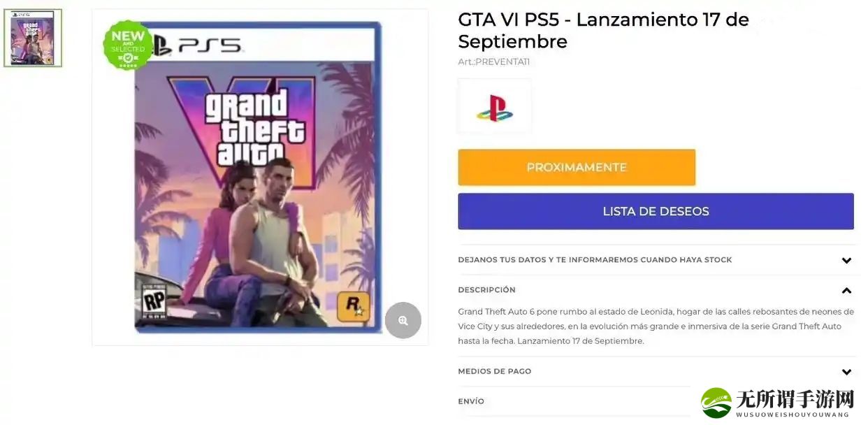This screenshot has width=868, height=425.
Task: Open the Envío section
Action: coord(574,402)
